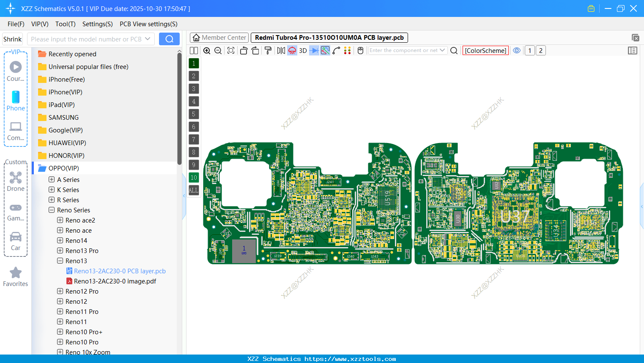Image resolution: width=644 pixels, height=363 pixels.
Task: Expand the Reno ace2 node
Action: (60, 220)
